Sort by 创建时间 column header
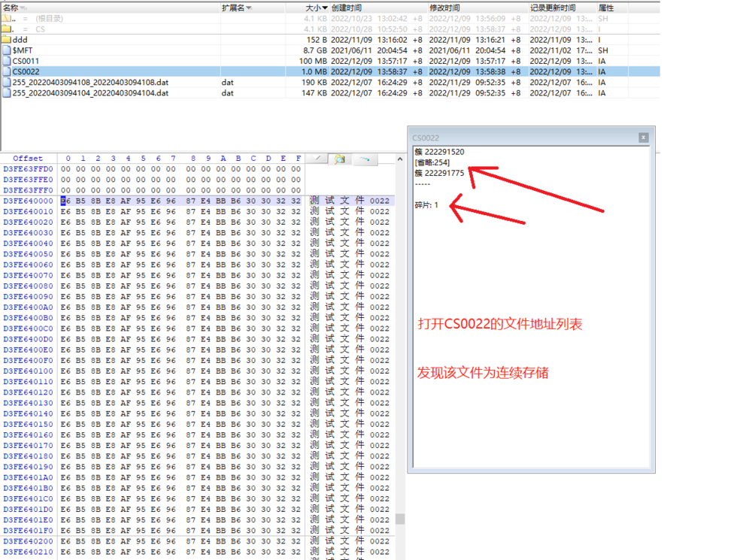 [x=347, y=8]
